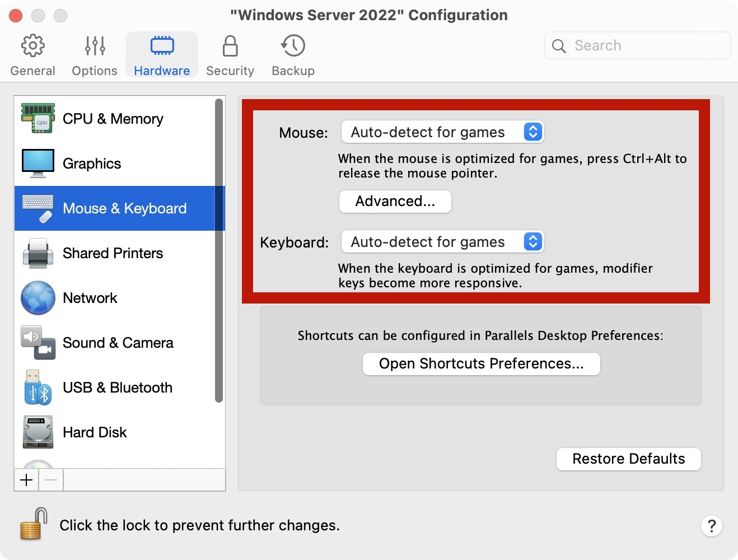This screenshot has height=560, width=738.
Task: Click the Network globe icon
Action: point(38,298)
